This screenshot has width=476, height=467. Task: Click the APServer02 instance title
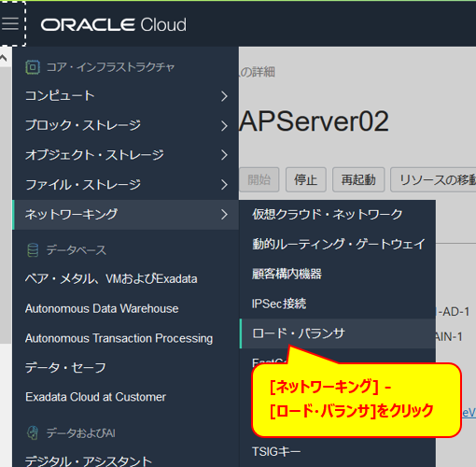click(x=314, y=121)
